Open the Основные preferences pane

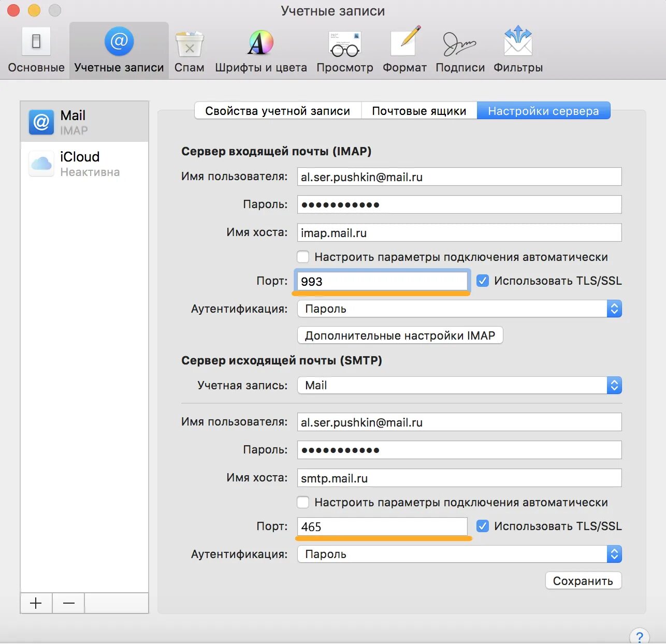pyautogui.click(x=36, y=51)
